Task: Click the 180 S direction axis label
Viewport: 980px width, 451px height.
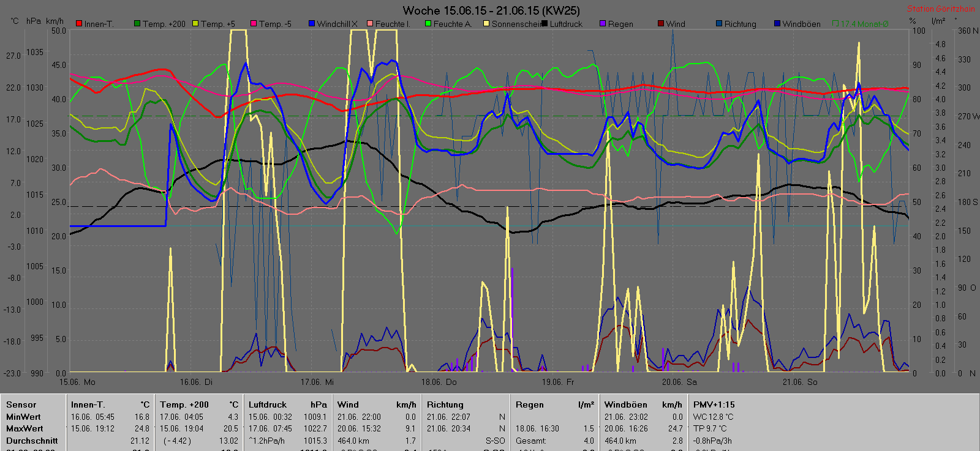Action: click(x=968, y=202)
